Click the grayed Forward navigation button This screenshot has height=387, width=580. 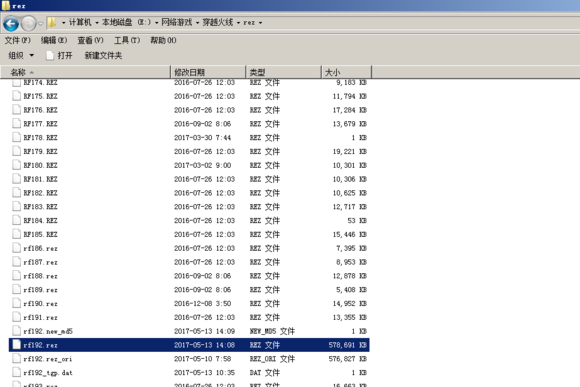click(x=28, y=24)
